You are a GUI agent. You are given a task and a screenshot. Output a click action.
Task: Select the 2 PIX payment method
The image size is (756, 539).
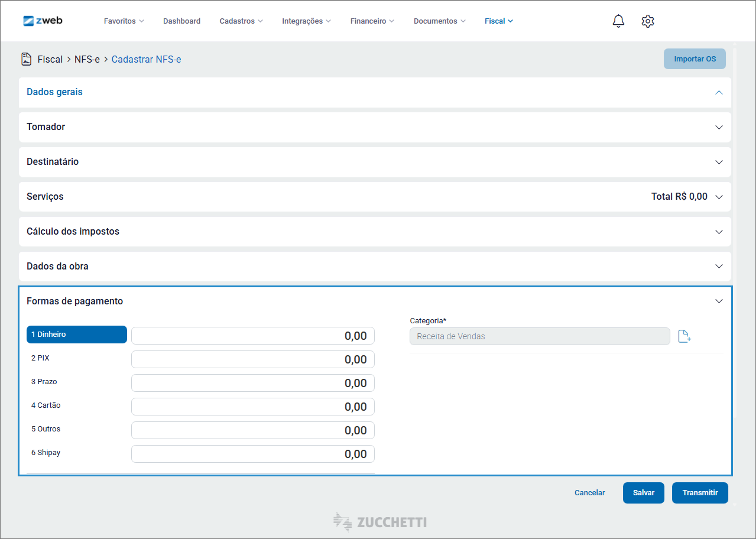(76, 358)
